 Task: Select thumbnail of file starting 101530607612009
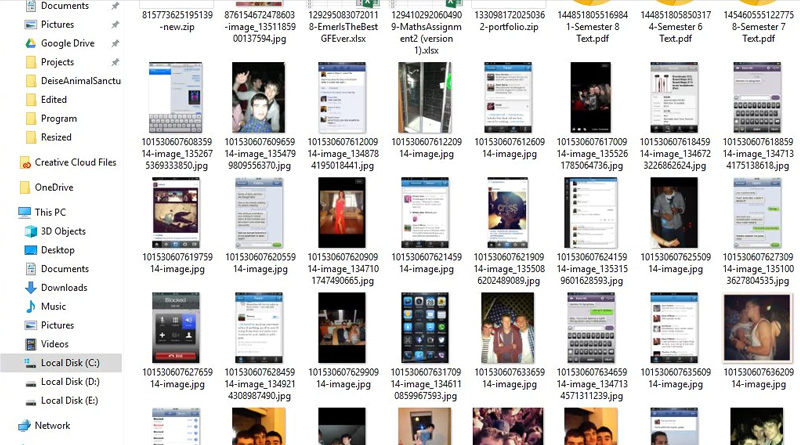coord(342,97)
